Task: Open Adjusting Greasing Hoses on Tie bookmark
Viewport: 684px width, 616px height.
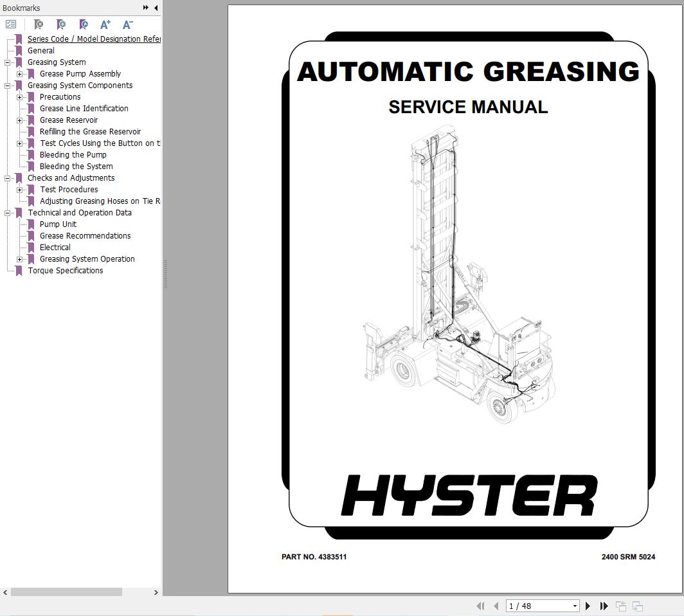Action: click(100, 201)
